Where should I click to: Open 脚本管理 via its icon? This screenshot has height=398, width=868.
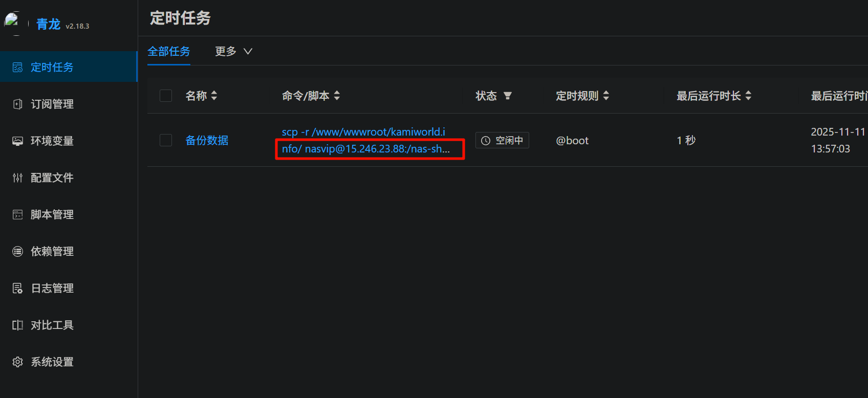pyautogui.click(x=18, y=215)
